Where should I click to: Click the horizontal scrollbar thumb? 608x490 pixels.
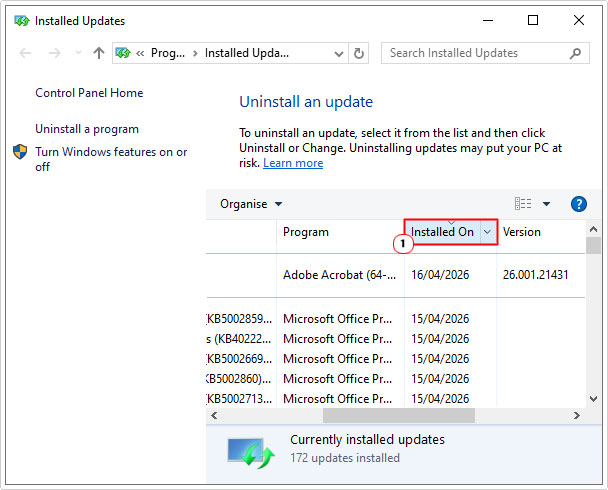click(399, 416)
